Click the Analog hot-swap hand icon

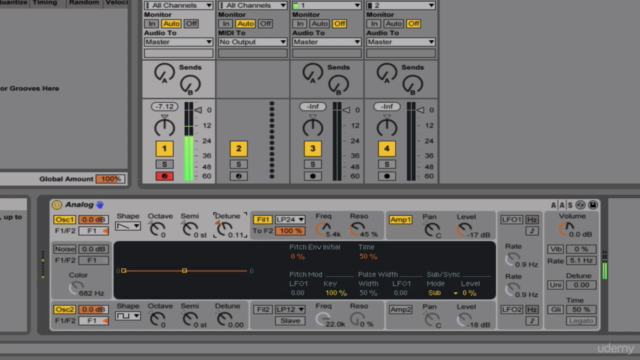click(x=100, y=204)
